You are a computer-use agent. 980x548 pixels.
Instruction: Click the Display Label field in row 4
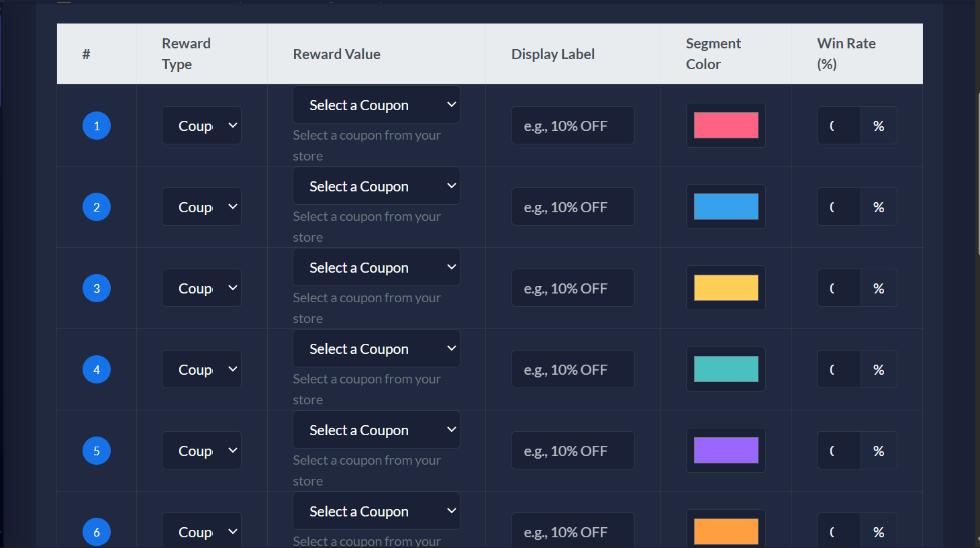573,369
